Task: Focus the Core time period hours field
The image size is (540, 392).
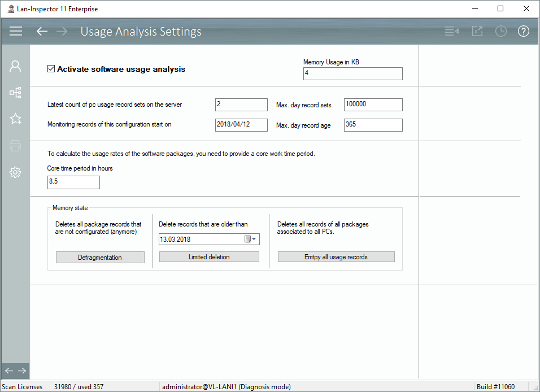Action: coord(73,182)
